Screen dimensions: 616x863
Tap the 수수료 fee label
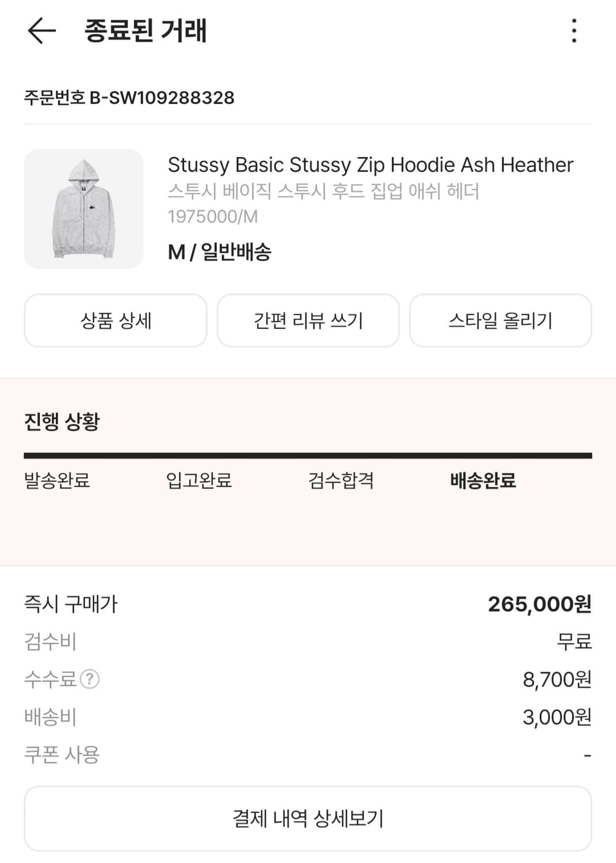(50, 679)
